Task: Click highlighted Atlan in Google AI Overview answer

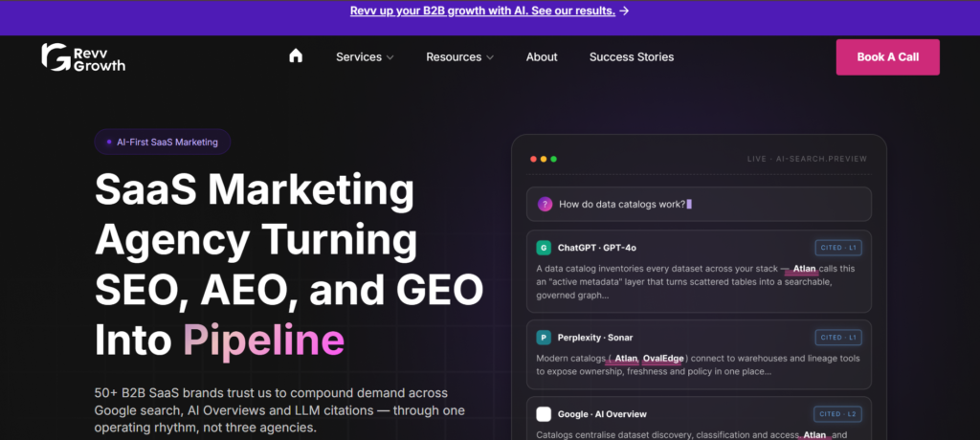Action: pyautogui.click(x=814, y=435)
